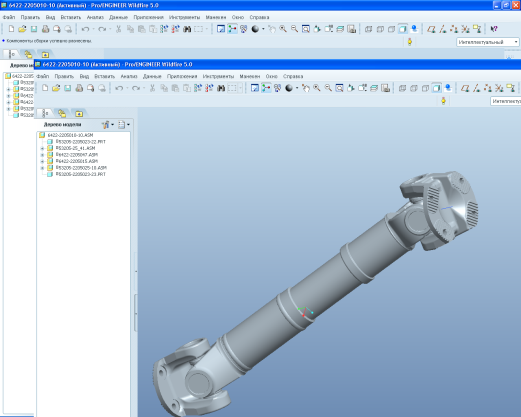
Task: Redo action in front window toolbar
Action: (x=136, y=88)
